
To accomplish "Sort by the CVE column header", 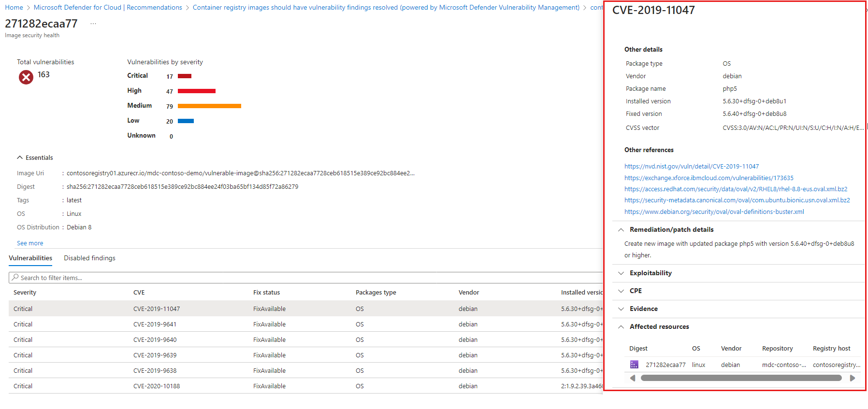I will coord(139,293).
